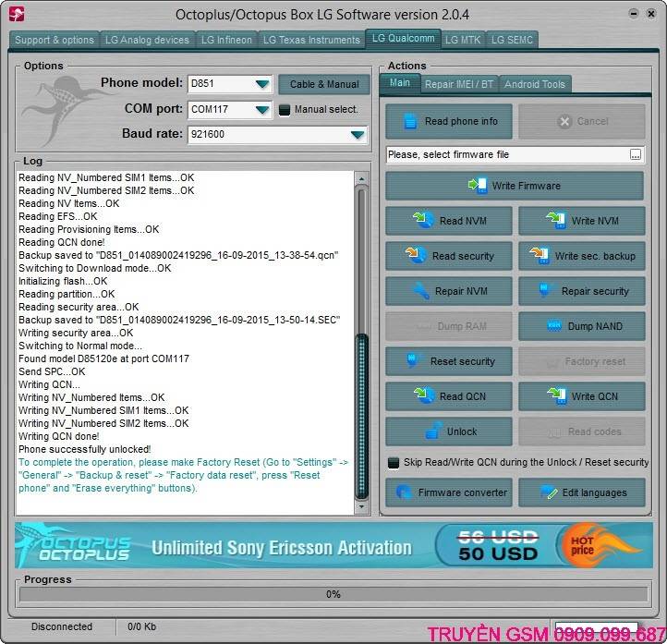
Task: Click the Firmware converter button label
Action: click(463, 492)
